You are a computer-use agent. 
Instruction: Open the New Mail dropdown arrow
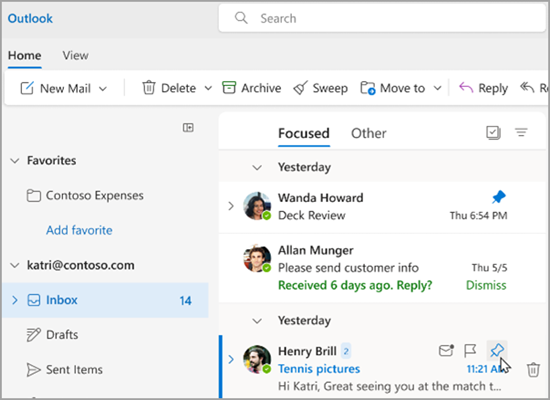103,89
